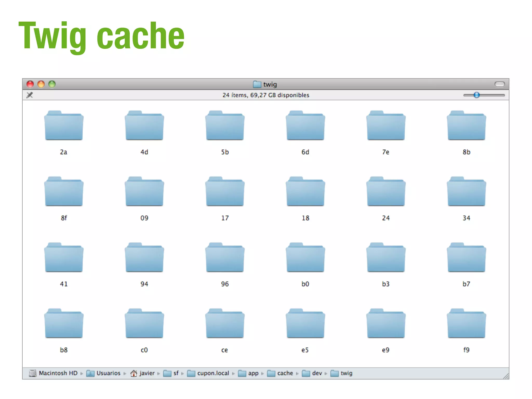The width and height of the screenshot is (532, 399).
Task: Choose the e9 folder icon
Action: (x=386, y=323)
